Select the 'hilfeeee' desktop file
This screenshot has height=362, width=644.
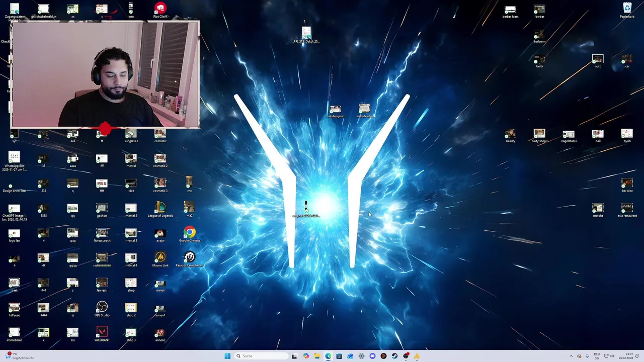click(x=14, y=309)
